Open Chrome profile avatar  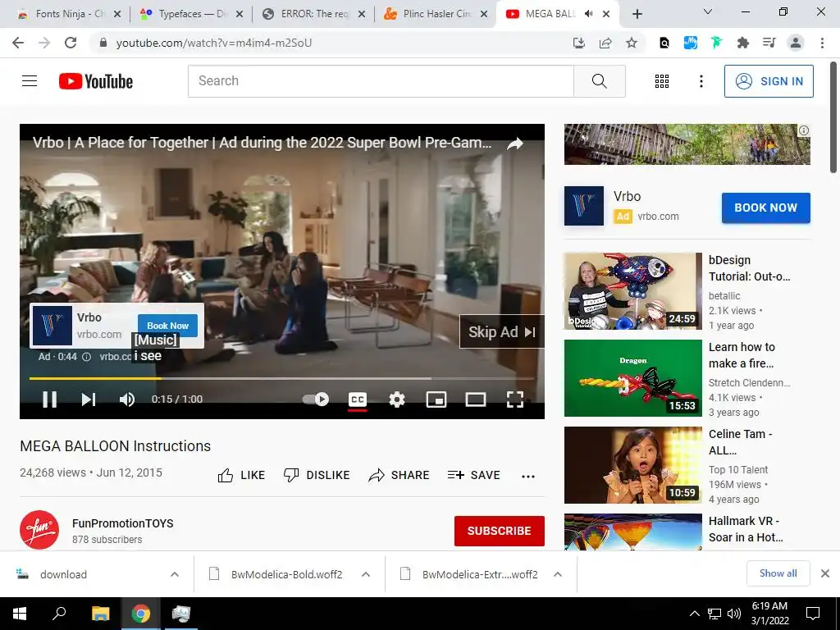(796, 43)
